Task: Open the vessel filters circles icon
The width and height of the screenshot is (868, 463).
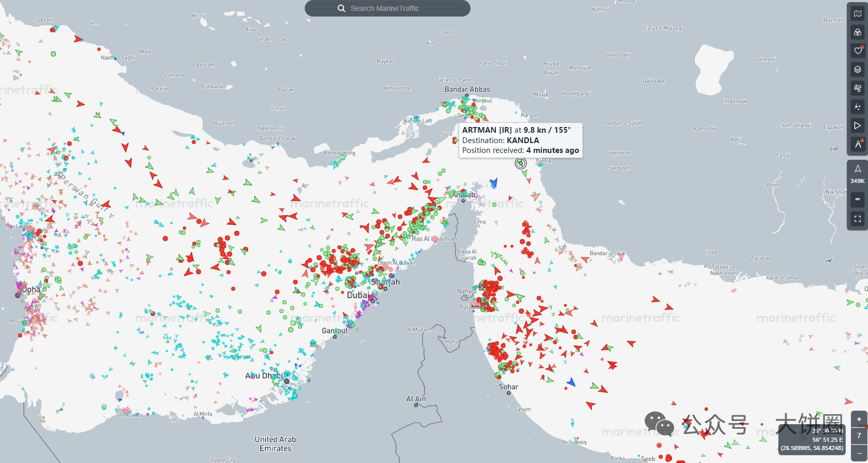Action: coord(858,32)
